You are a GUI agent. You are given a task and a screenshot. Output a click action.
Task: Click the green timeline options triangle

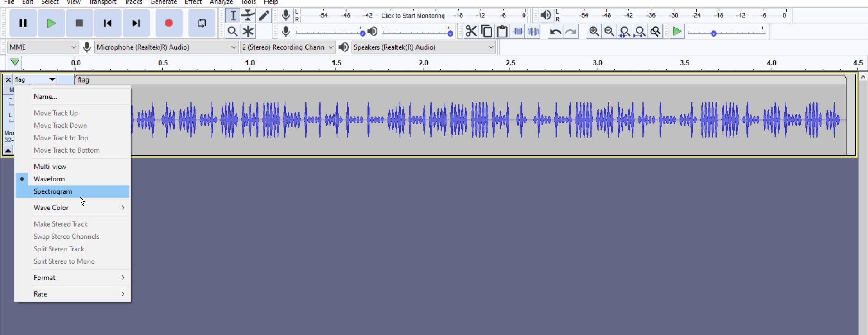[15, 63]
